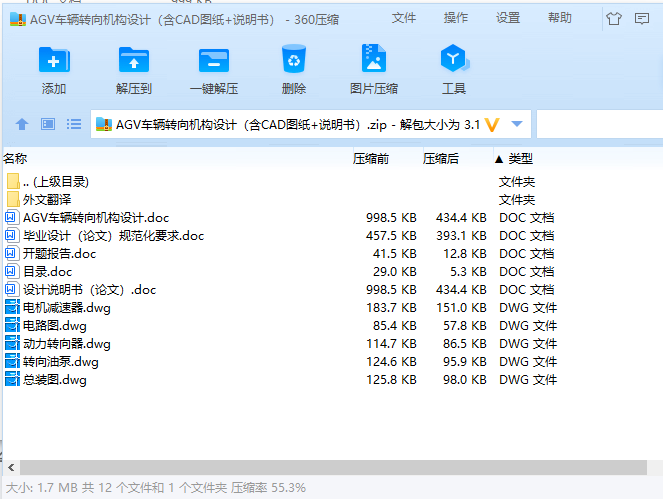The image size is (663, 499).
Task: Open the 设置 (Settings) menu
Action: click(x=508, y=18)
